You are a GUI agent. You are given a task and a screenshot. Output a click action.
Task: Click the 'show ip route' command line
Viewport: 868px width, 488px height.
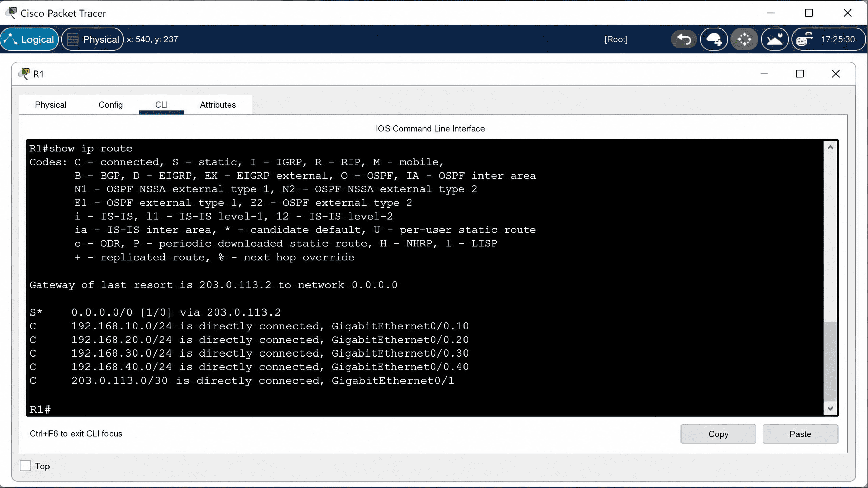tap(81, 148)
